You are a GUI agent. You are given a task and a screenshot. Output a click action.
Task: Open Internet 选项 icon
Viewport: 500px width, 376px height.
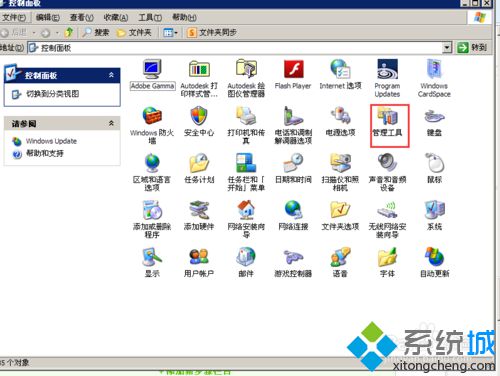[340, 74]
